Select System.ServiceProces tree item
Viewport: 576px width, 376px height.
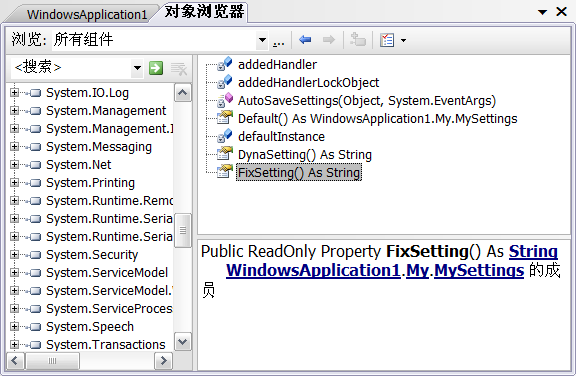(109, 308)
